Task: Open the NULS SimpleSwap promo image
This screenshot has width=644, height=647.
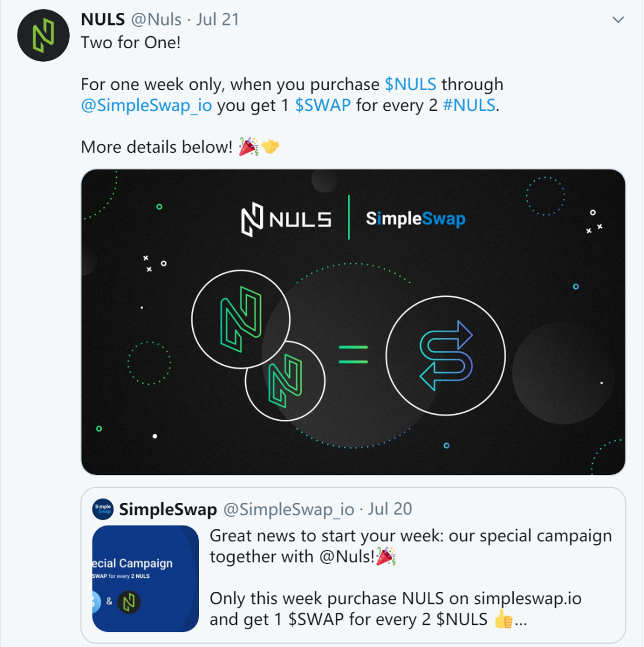Action: point(353,322)
